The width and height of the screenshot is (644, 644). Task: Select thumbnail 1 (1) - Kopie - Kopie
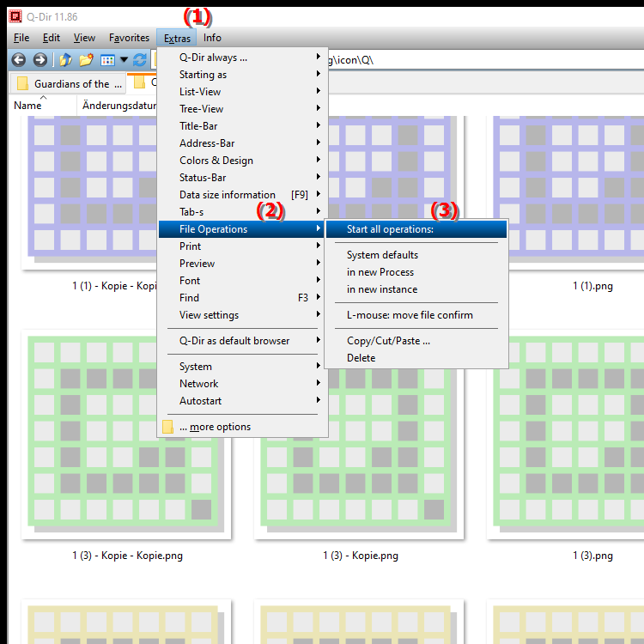(89, 193)
